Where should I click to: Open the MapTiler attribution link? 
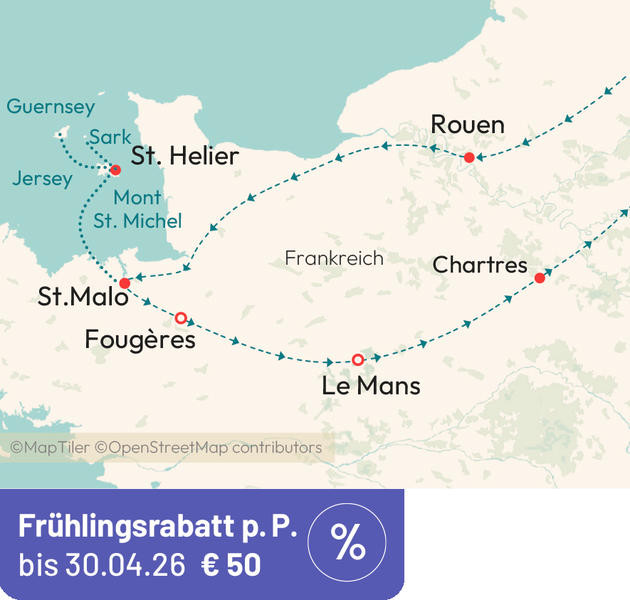pos(51,447)
